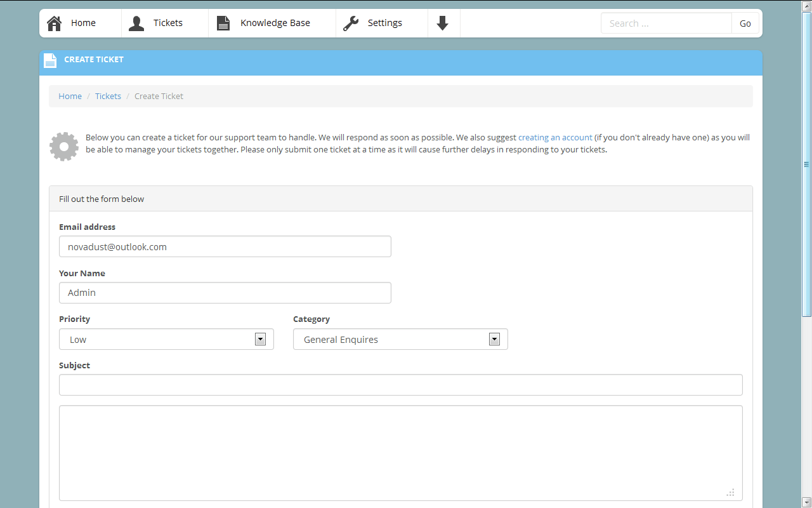Click the page vertical scrollbar thumb
The image size is (812, 508).
tap(807, 165)
